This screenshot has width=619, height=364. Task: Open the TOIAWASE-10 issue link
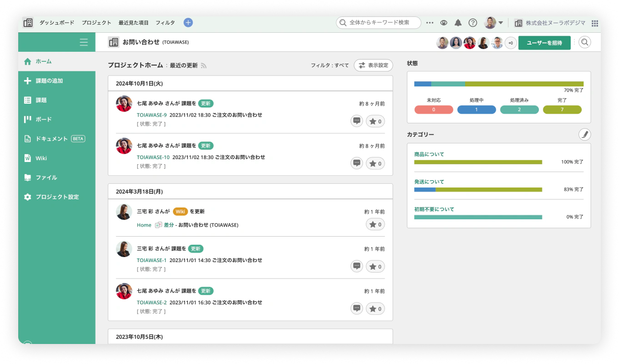[152, 157]
